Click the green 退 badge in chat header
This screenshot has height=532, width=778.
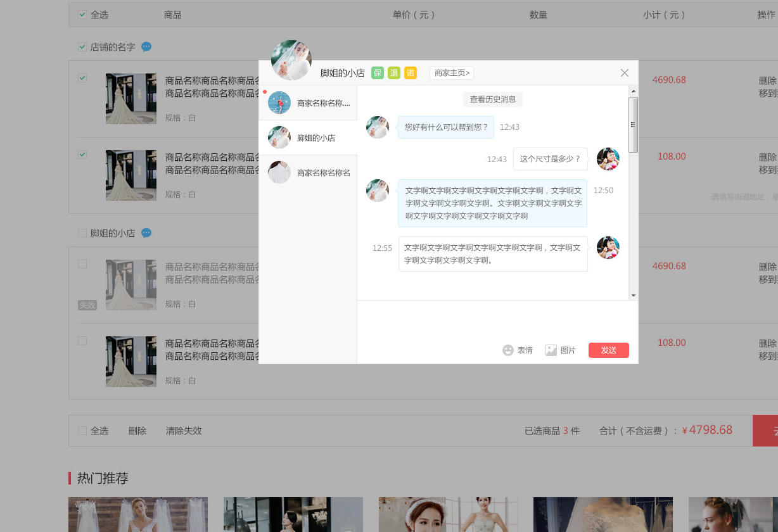coord(394,73)
